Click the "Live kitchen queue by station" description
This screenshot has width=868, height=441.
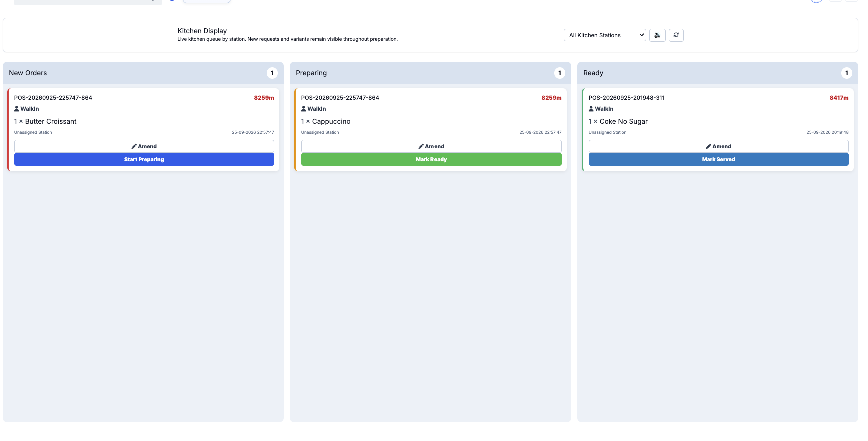tap(287, 39)
